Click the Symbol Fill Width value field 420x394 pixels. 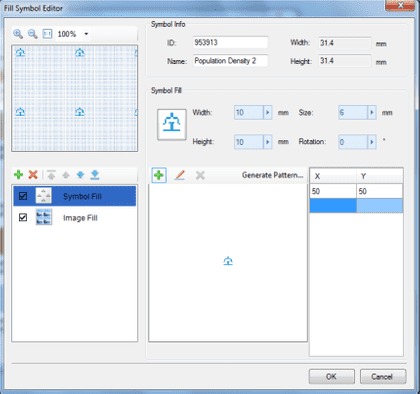coord(249,113)
